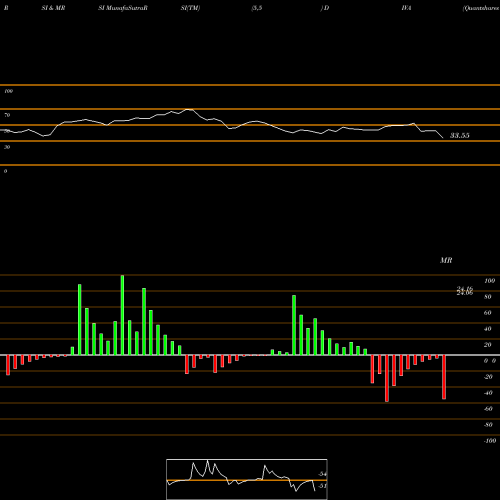
Task: Open the mini overview chart thumbnail at the bottom
Action: [x=247, y=479]
